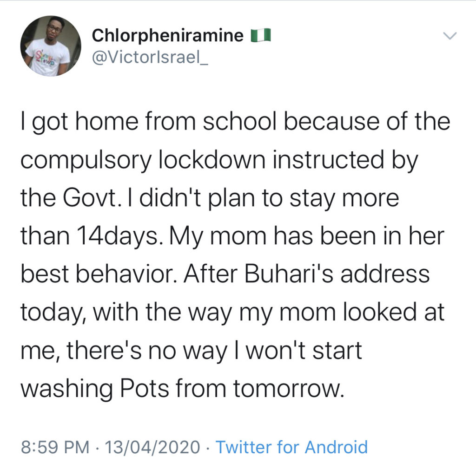Image resolution: width=476 pixels, height=463 pixels.
Task: Open the Chlorpheniramine display name
Action: tap(168, 35)
